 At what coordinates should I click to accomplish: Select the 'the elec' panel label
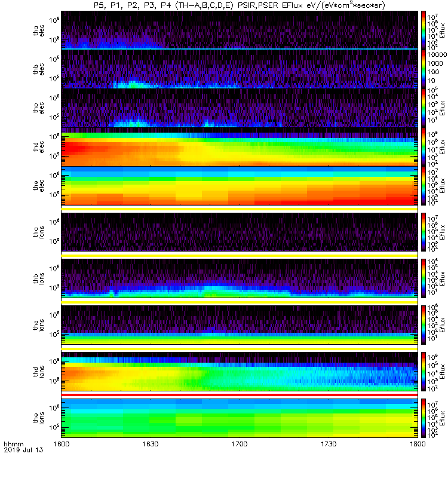(x=38, y=186)
